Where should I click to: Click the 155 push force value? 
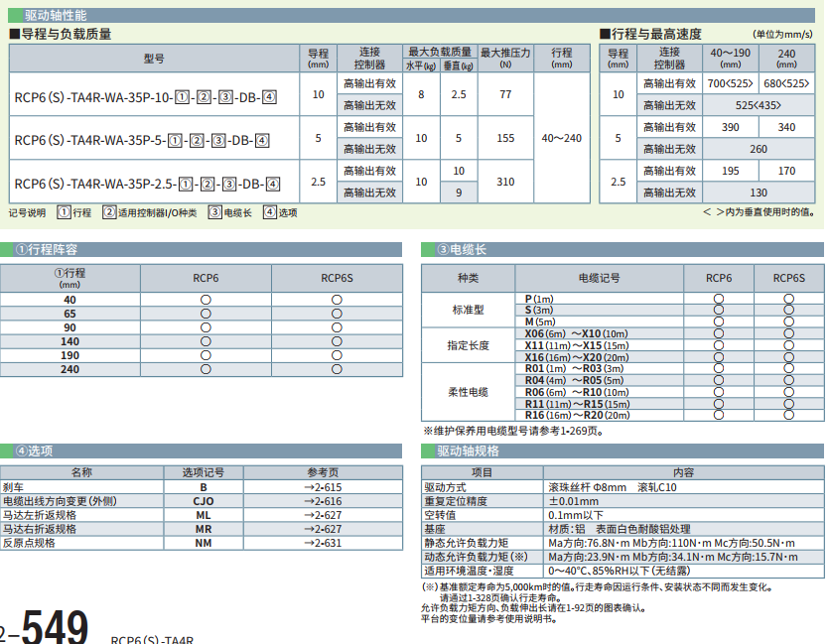(x=505, y=138)
